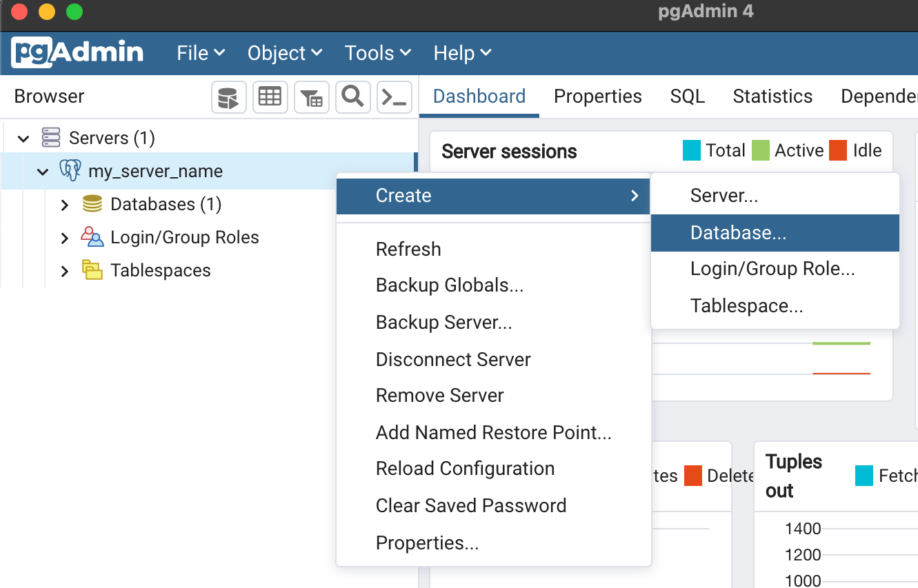
Task: Switch to the Statistics tab
Action: [772, 97]
